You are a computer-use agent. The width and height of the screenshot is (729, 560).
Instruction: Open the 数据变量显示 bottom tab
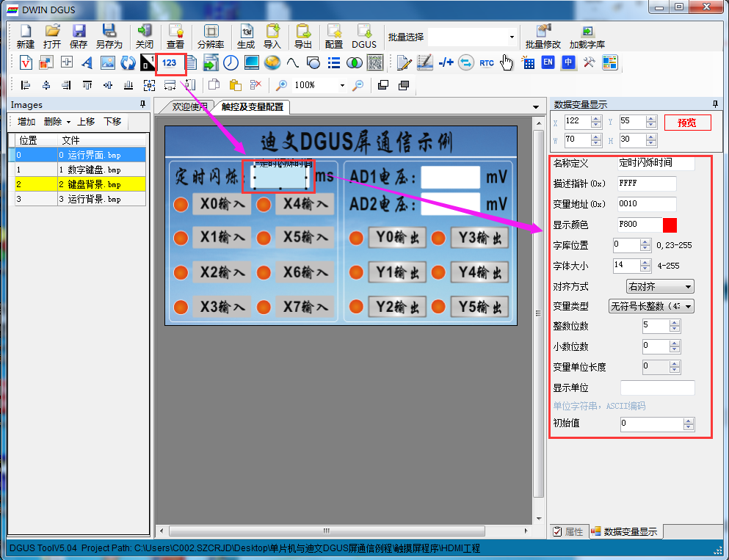(x=625, y=531)
